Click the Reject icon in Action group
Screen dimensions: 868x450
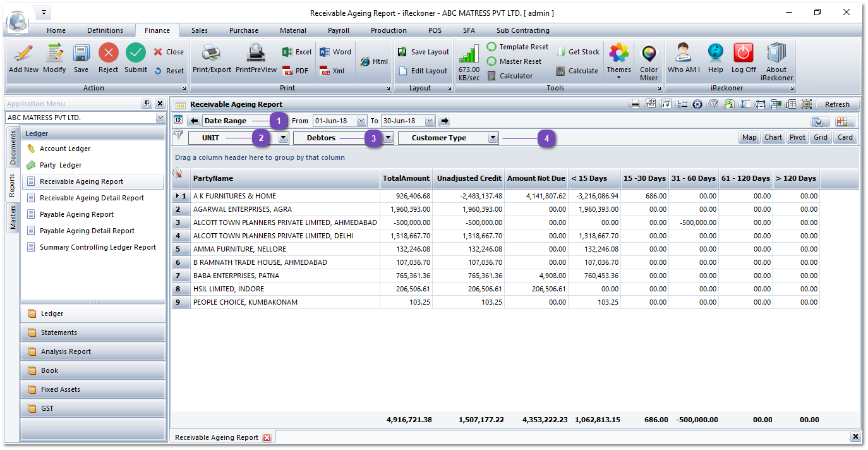click(107, 58)
